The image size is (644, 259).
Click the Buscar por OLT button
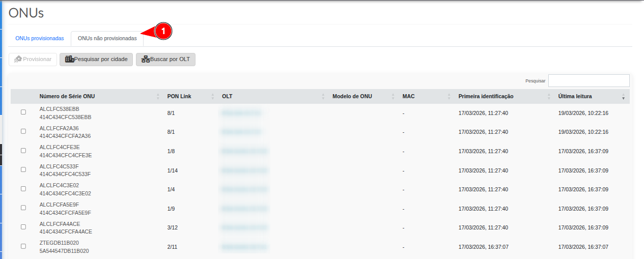(165, 60)
